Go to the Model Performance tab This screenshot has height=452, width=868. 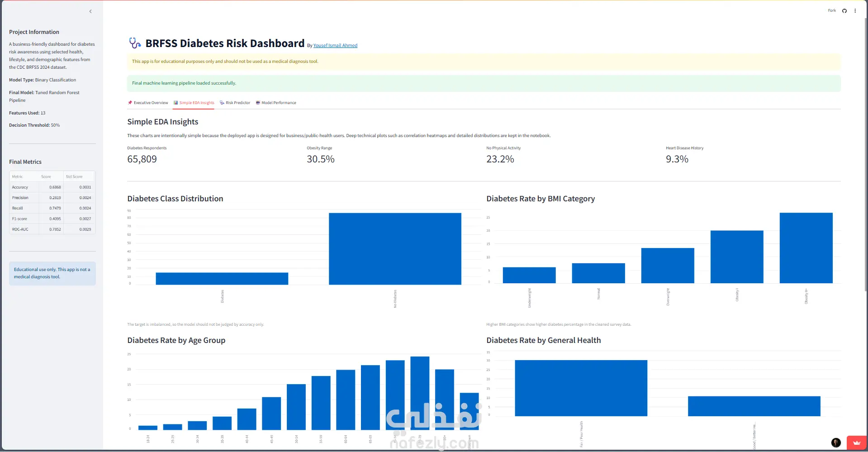point(276,103)
